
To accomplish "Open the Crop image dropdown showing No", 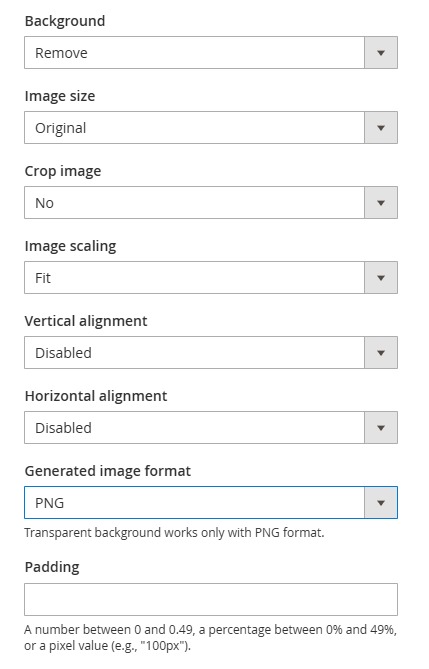I will (x=210, y=203).
